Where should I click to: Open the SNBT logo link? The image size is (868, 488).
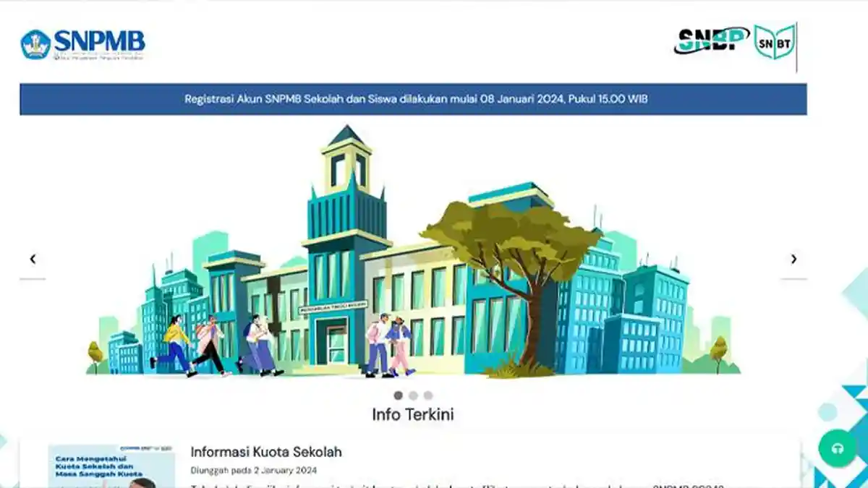[x=775, y=42]
